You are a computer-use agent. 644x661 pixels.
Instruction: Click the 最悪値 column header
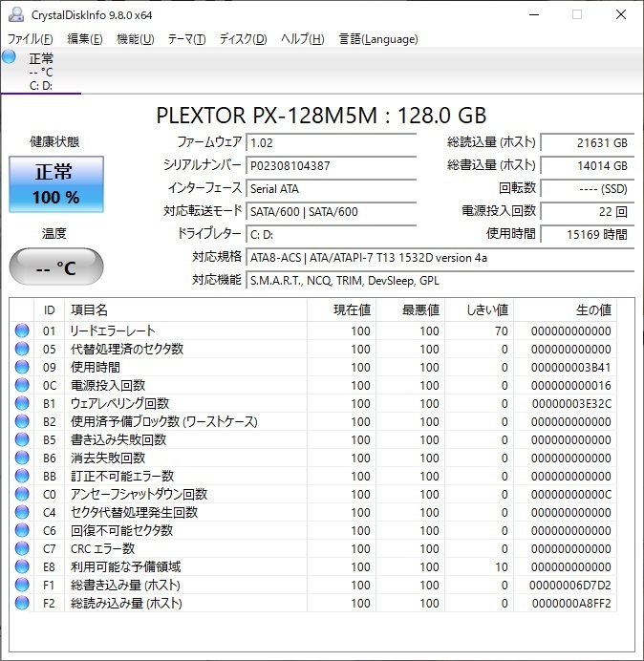click(x=410, y=310)
